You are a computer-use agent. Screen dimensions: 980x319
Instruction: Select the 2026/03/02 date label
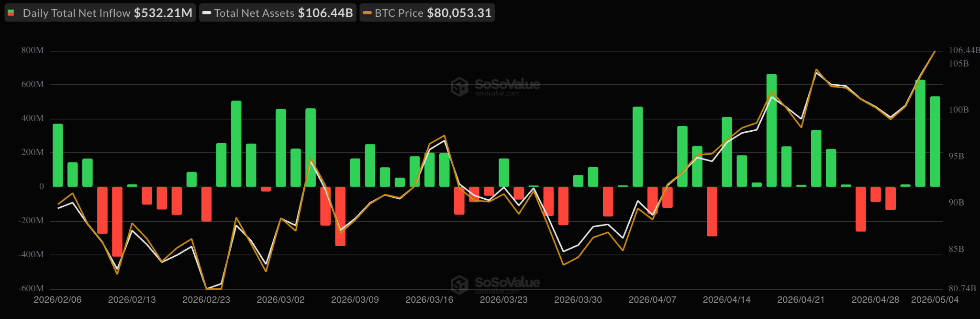(281, 300)
